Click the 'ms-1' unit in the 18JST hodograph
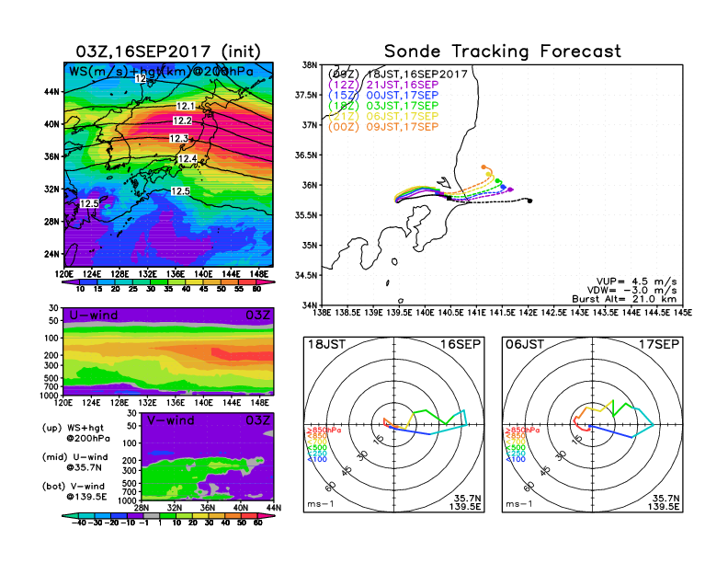728x563 pixels. (321, 504)
